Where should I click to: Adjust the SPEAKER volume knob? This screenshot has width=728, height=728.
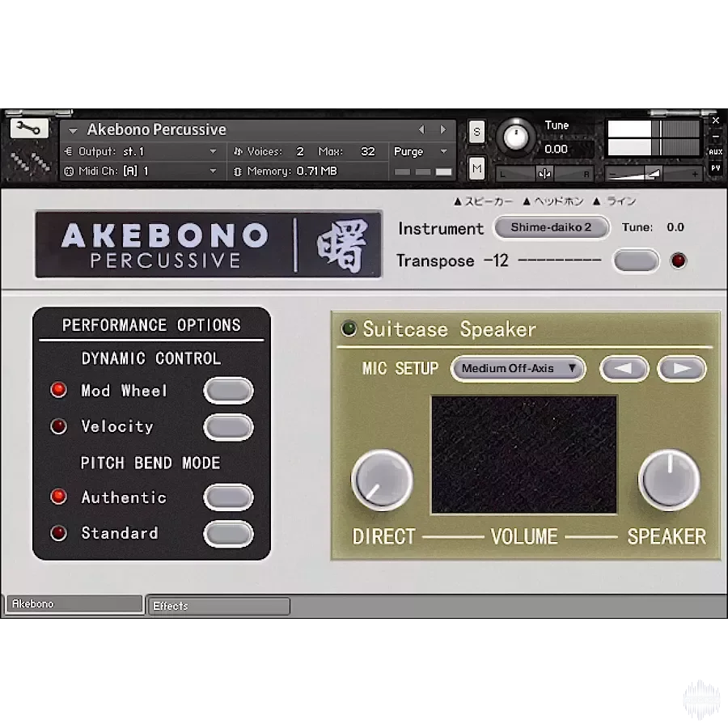pos(669,480)
